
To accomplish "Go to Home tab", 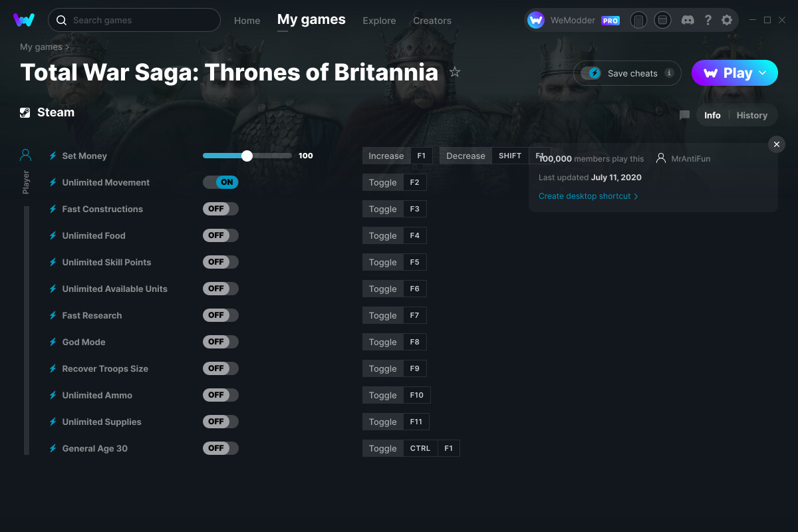I will (x=247, y=21).
